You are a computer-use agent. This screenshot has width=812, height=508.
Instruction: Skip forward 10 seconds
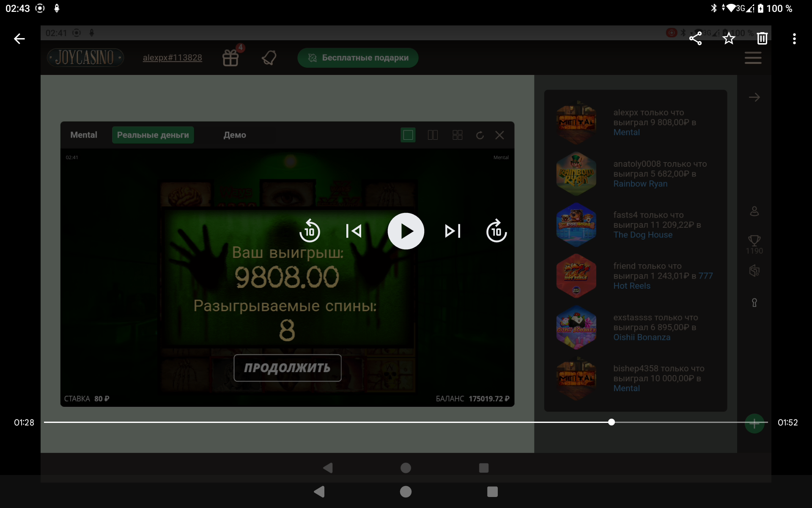coord(497,231)
